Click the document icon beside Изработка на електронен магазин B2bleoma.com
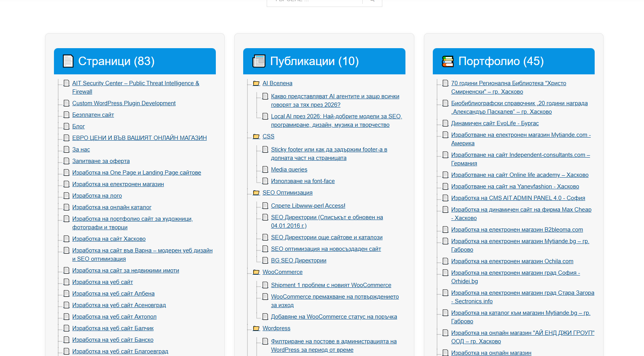 point(446,229)
